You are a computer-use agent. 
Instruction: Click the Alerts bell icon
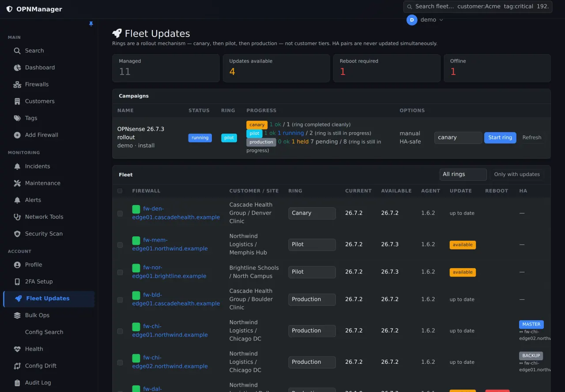click(x=17, y=200)
